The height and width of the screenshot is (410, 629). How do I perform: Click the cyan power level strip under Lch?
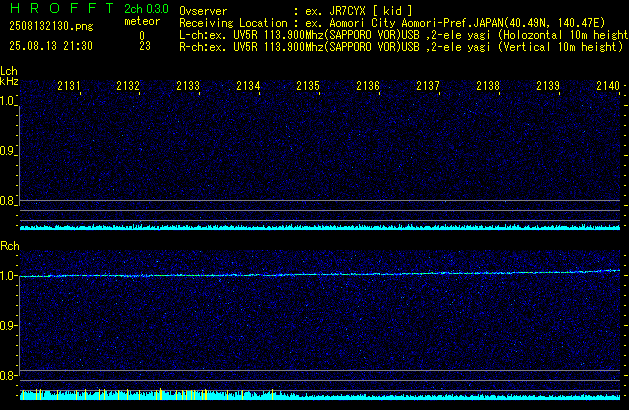[320, 227]
